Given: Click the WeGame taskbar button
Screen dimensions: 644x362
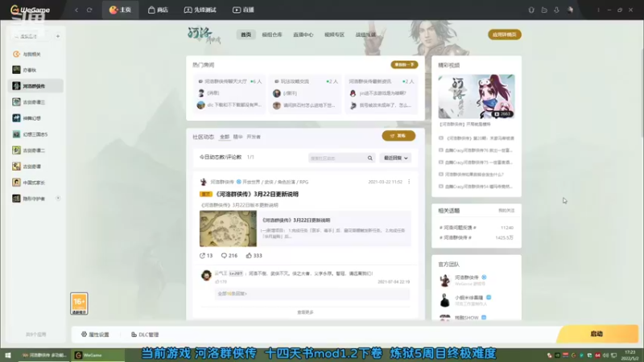Looking at the screenshot, I should (97, 355).
